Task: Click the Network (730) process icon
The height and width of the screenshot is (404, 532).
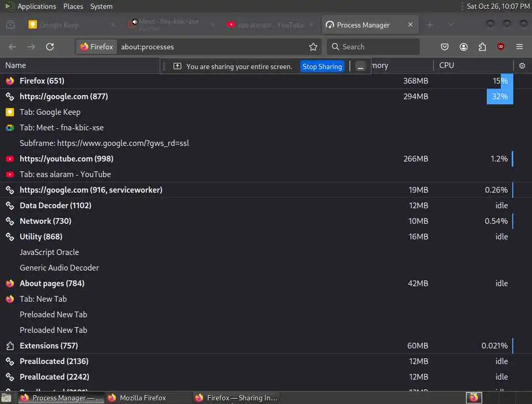Action: coord(10,221)
